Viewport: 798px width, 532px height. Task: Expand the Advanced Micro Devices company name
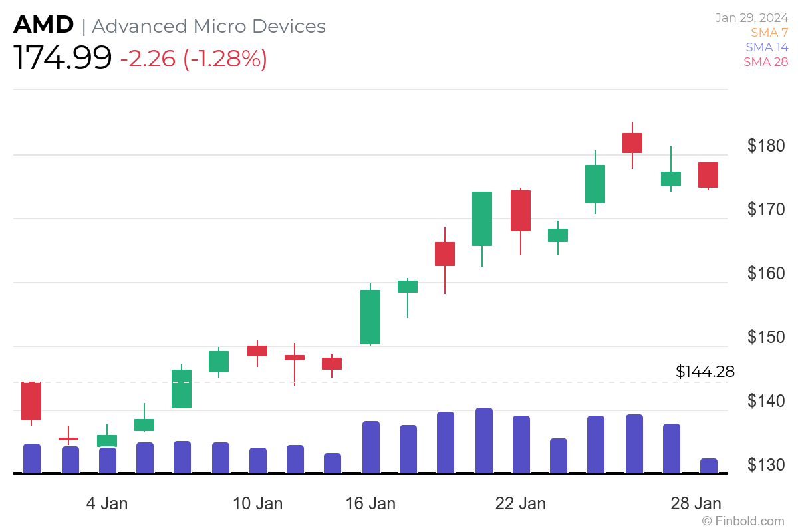[208, 26]
